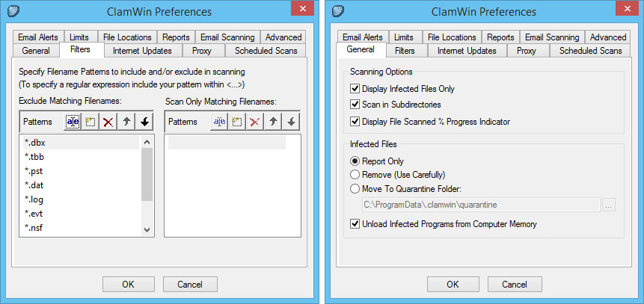Toggle Display Infected Files Only checkbox
Viewport: 644px width, 304px height.
pyautogui.click(x=355, y=89)
